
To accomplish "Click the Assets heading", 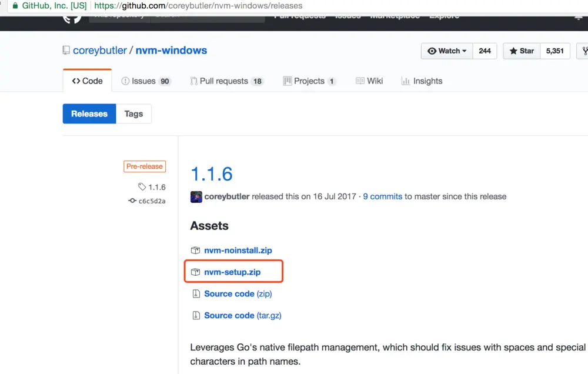I will coord(209,226).
